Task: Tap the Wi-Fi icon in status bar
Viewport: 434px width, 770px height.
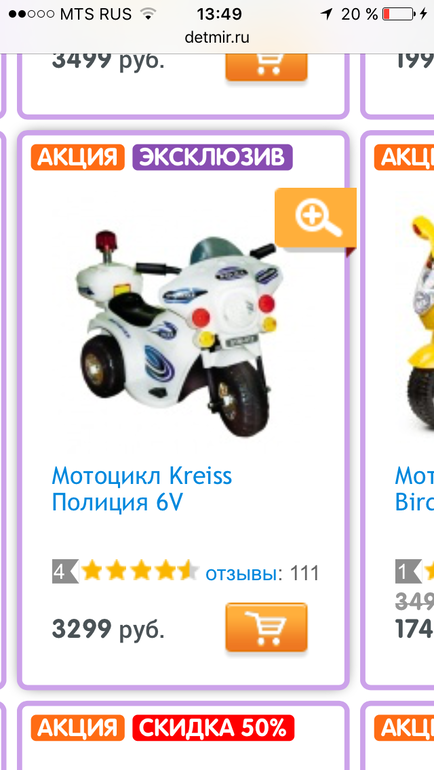Action: (147, 14)
